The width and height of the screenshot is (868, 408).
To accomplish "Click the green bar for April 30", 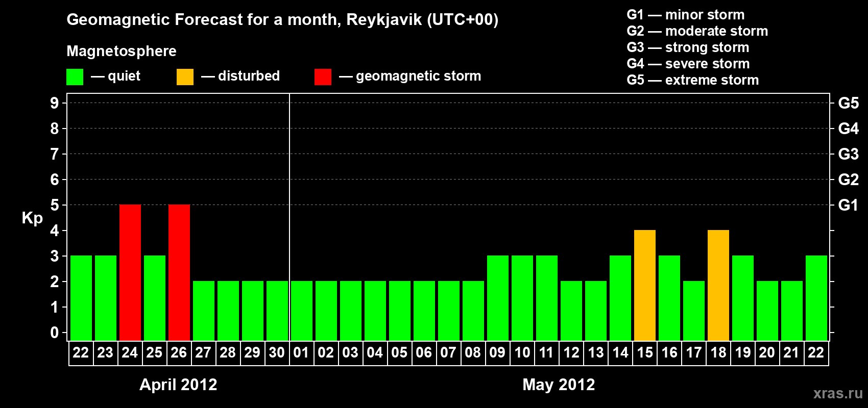I will (277, 311).
